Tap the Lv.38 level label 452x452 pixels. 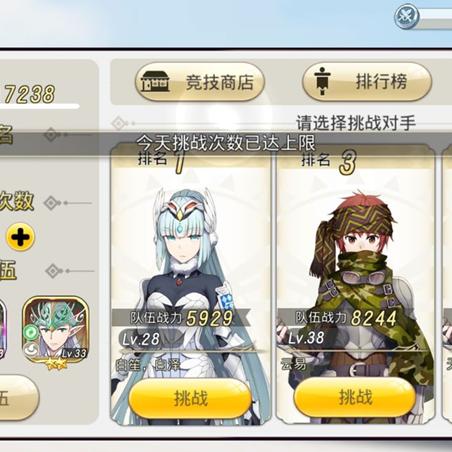click(306, 338)
